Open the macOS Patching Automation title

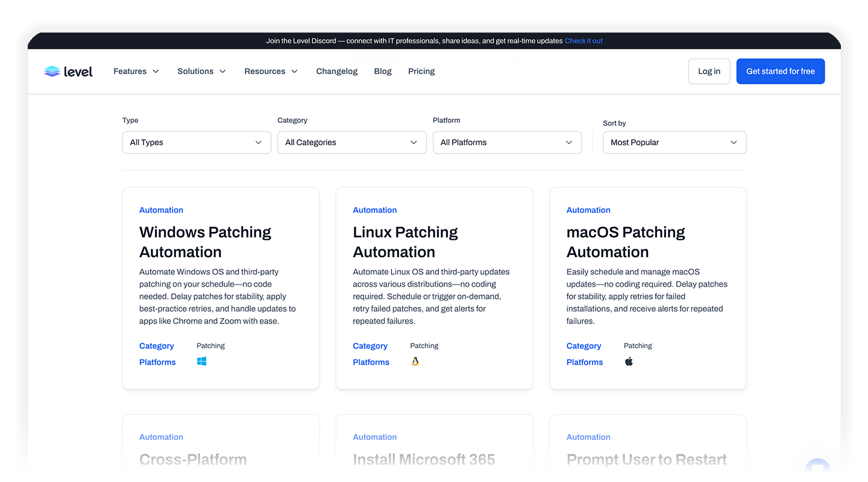point(626,242)
